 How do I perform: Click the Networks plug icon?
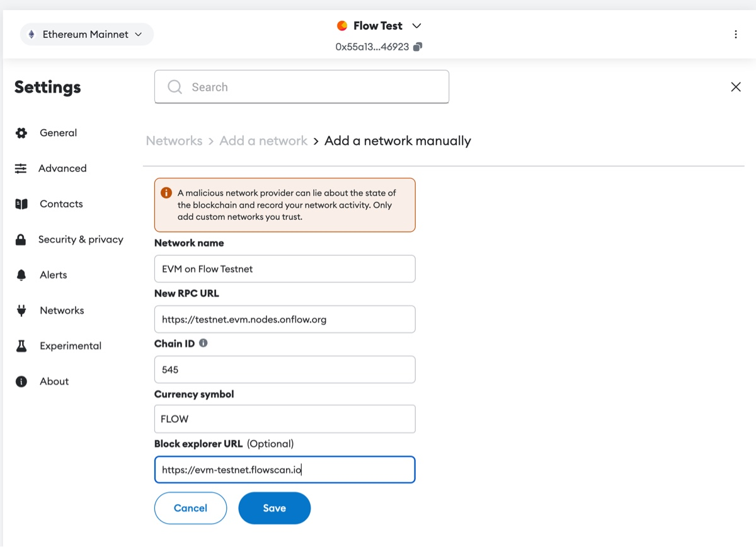(21, 311)
